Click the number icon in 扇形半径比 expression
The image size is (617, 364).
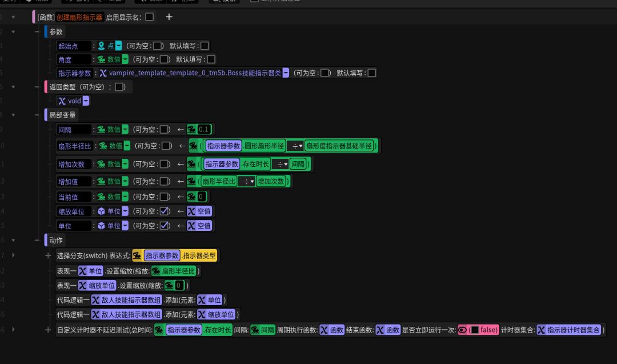tap(194, 146)
